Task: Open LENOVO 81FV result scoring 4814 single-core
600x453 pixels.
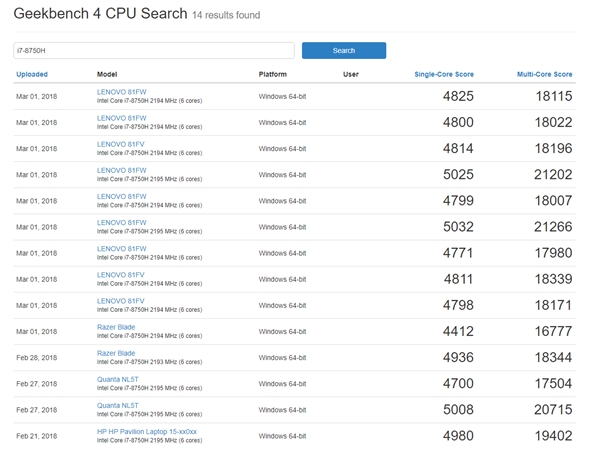Action: [122, 144]
